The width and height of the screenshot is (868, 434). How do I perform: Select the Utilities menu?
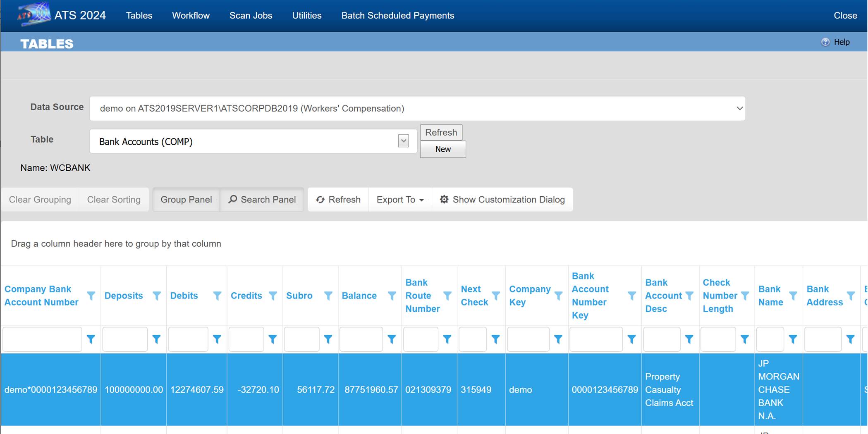[x=306, y=15]
